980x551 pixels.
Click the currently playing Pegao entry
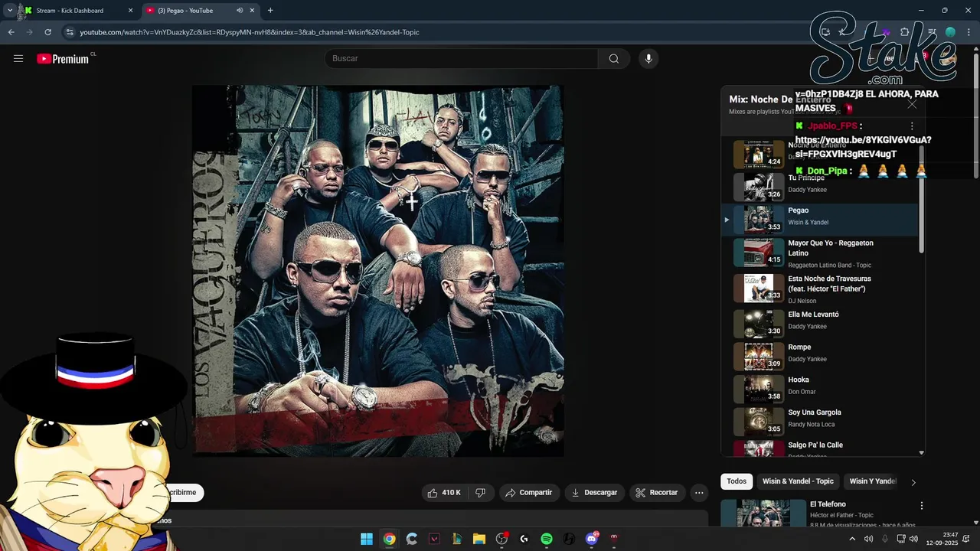point(819,220)
